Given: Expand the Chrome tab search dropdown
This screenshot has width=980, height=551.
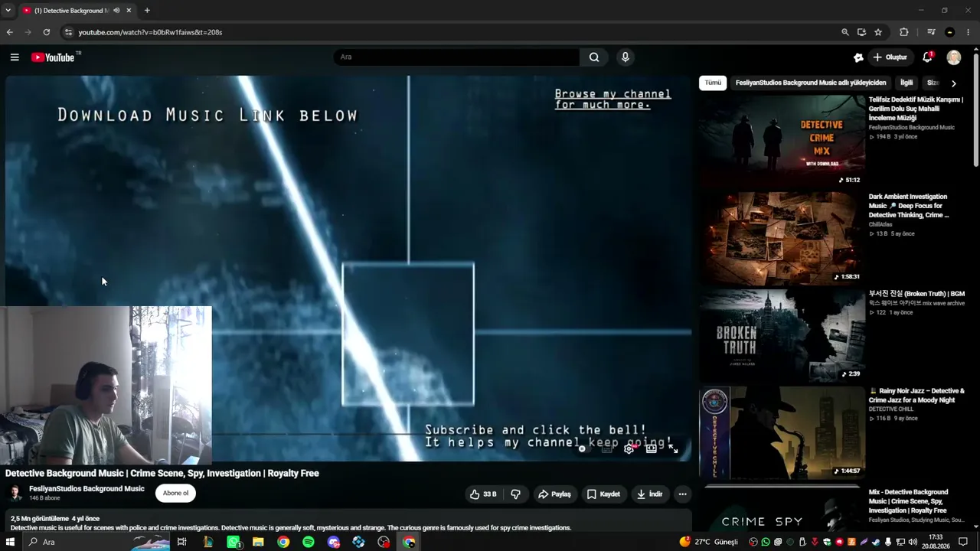Looking at the screenshot, I should pyautogui.click(x=8, y=11).
